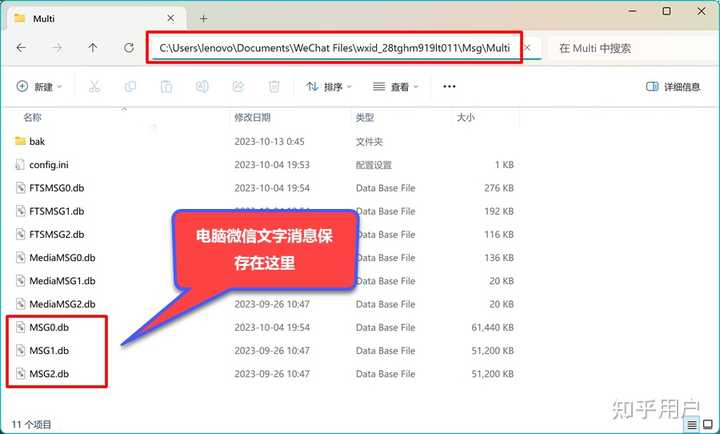The width and height of the screenshot is (720, 434).
Task: Open the 查看 (View) dropdown
Action: coord(395,86)
